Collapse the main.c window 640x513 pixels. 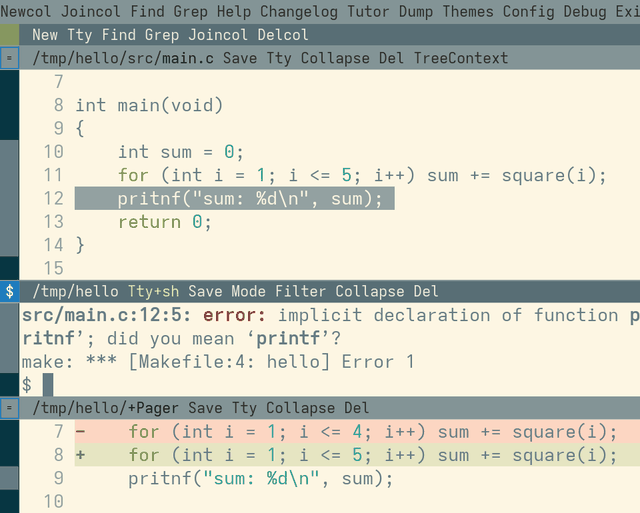335,58
